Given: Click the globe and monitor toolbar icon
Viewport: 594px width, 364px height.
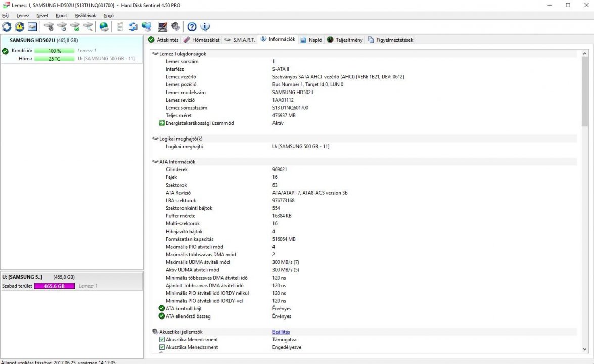Looking at the screenshot, I should coord(146,26).
